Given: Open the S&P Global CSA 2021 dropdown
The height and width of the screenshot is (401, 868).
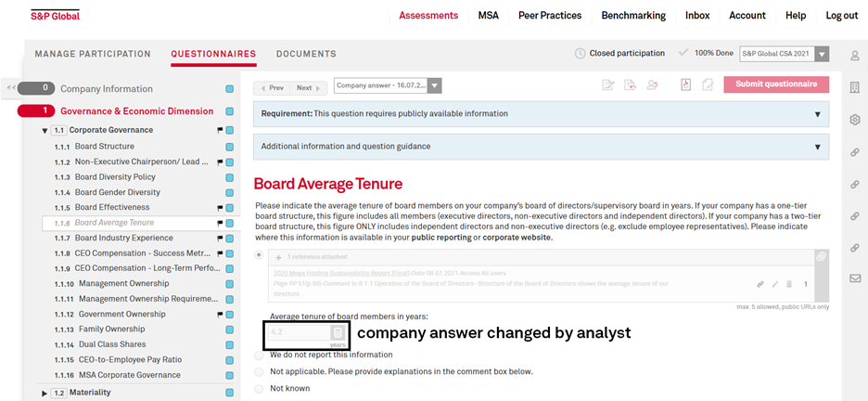Looking at the screenshot, I should click(785, 54).
